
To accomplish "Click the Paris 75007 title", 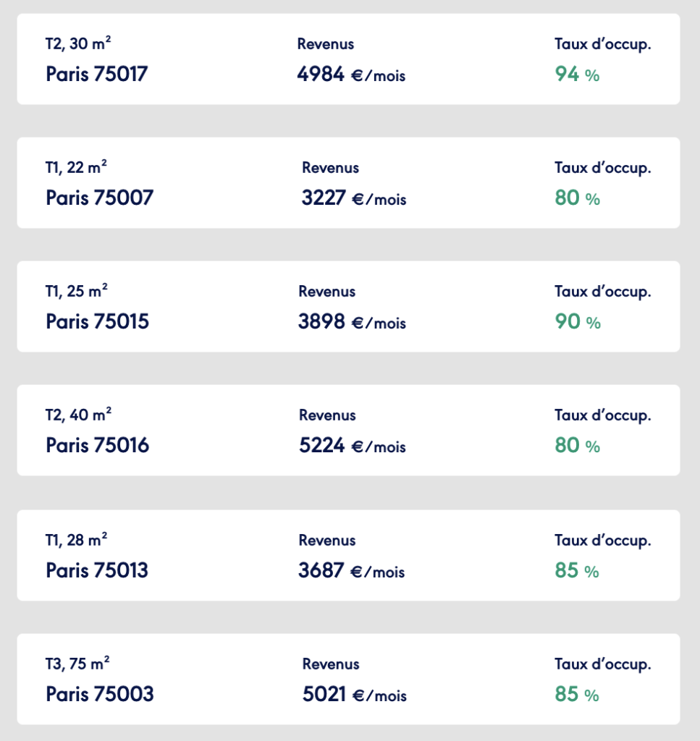I will (x=99, y=198).
